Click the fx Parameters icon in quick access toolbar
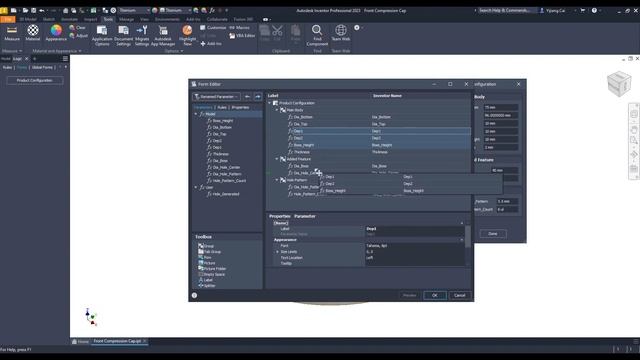 click(x=212, y=10)
